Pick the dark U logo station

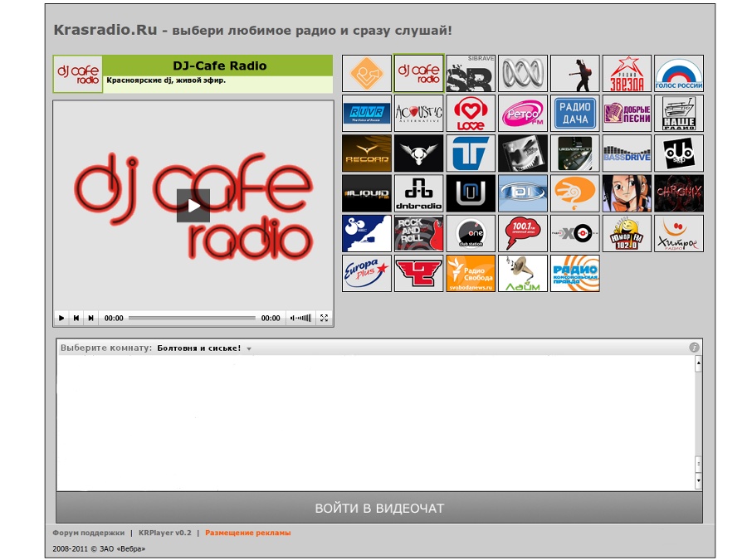tap(471, 193)
